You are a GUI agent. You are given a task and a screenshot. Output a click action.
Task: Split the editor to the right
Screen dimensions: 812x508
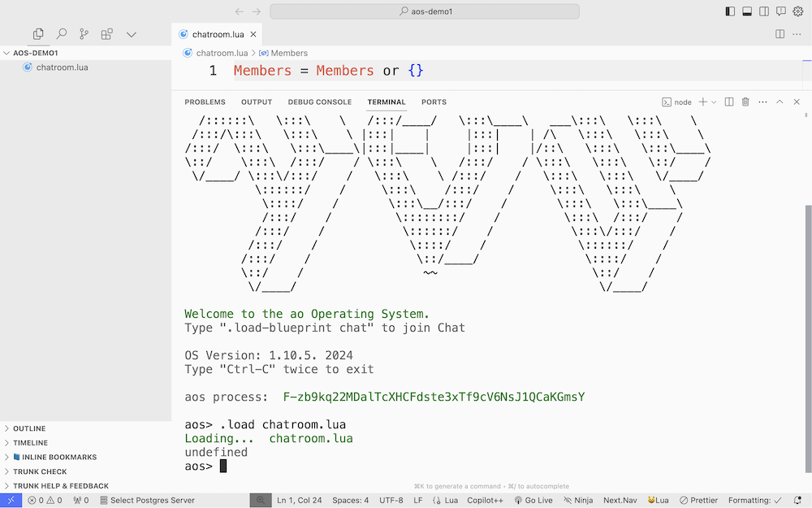(x=780, y=34)
